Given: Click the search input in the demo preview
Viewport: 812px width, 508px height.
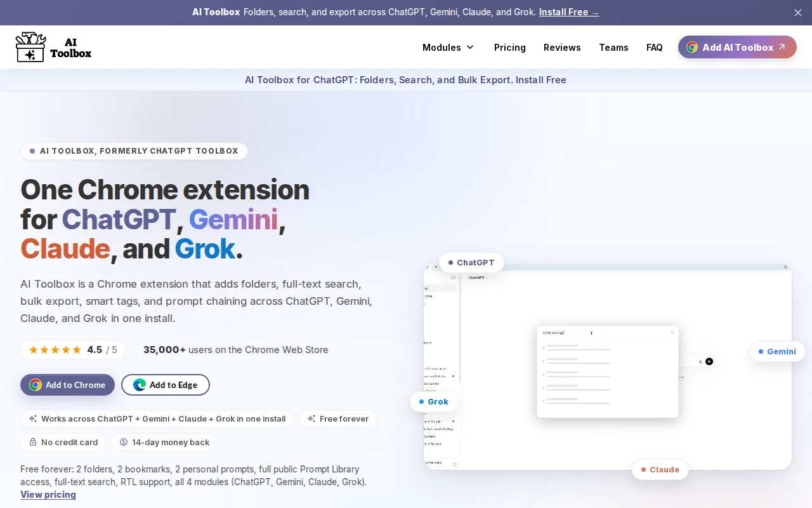Looking at the screenshot, I should [x=603, y=332].
